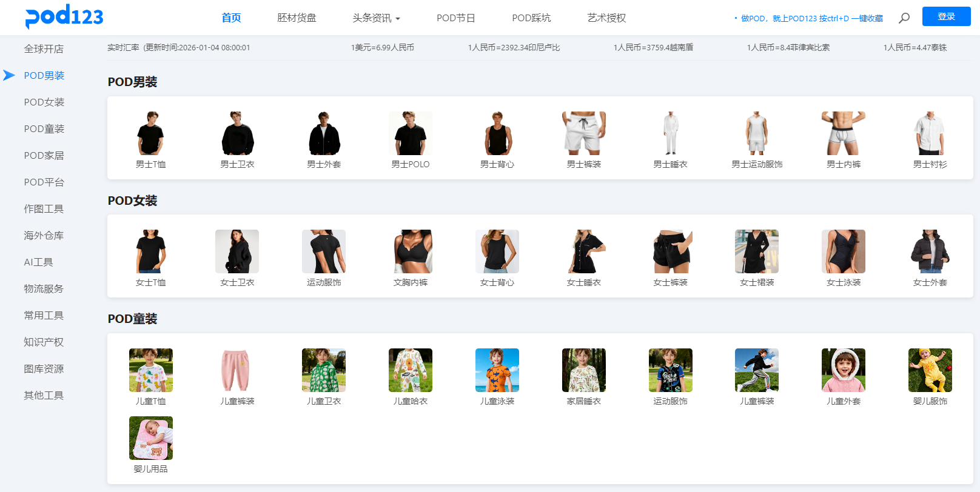Image resolution: width=980 pixels, height=492 pixels.
Task: Expand the 头条资讯 dropdown menu
Action: coord(376,18)
